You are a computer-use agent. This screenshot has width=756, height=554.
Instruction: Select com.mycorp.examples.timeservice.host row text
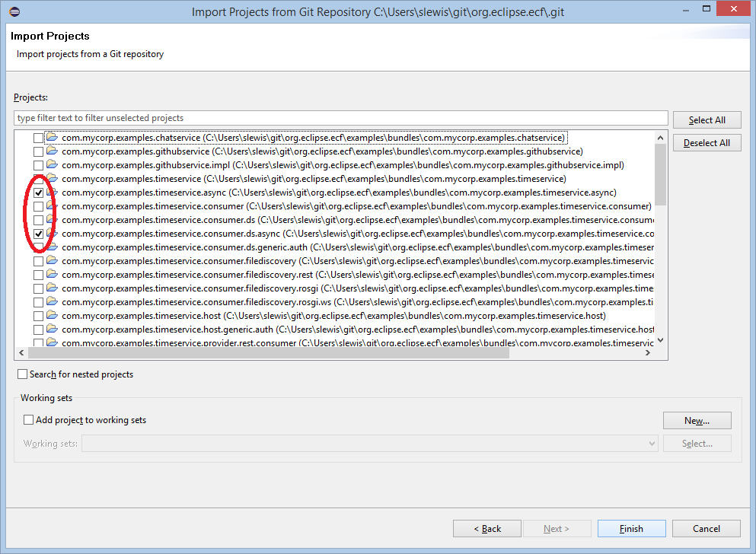333,316
